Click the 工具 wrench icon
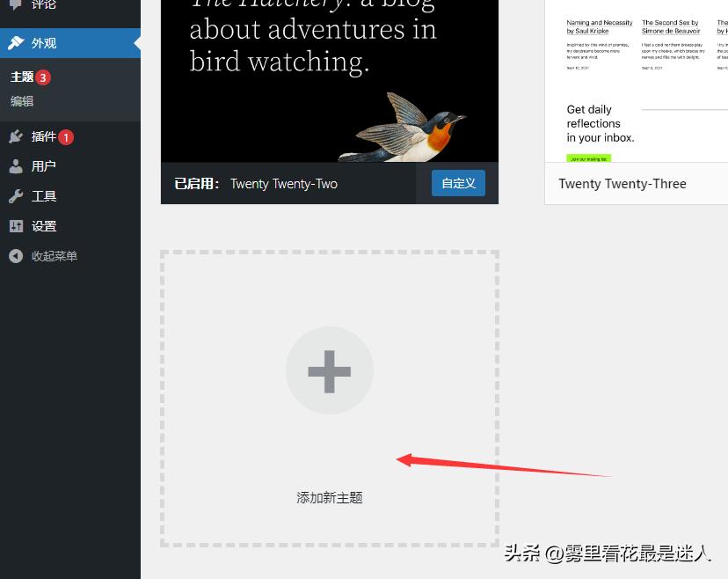Image resolution: width=728 pixels, height=579 pixels. (x=16, y=196)
